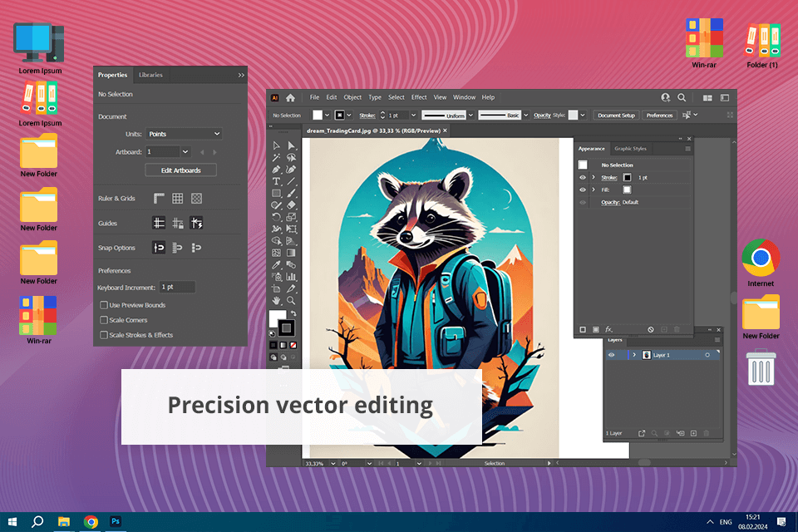This screenshot has width=798, height=532.
Task: Expand Stroke attribute in Appearance panel
Action: point(594,178)
